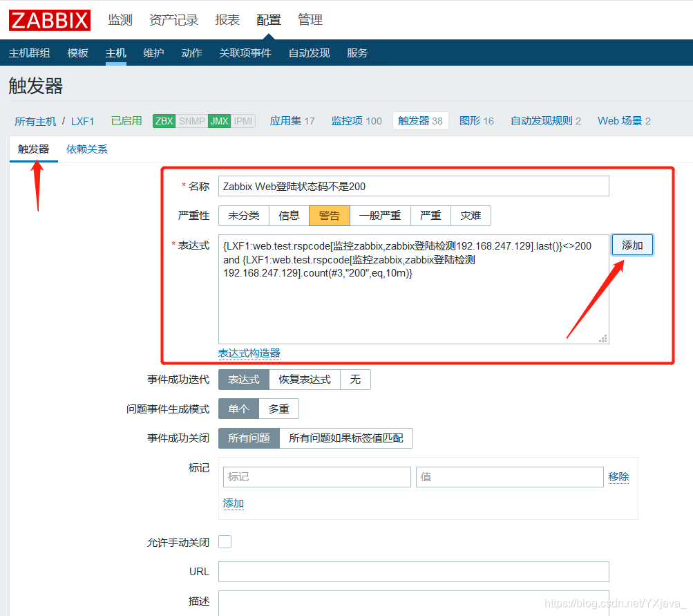This screenshot has height=616, width=693.
Task: Click the 表达式 textarea
Action: click(414, 289)
